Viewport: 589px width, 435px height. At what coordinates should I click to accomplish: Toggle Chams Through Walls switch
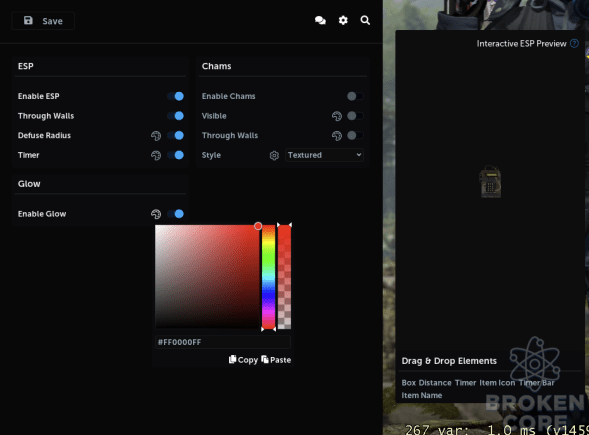[x=355, y=135]
